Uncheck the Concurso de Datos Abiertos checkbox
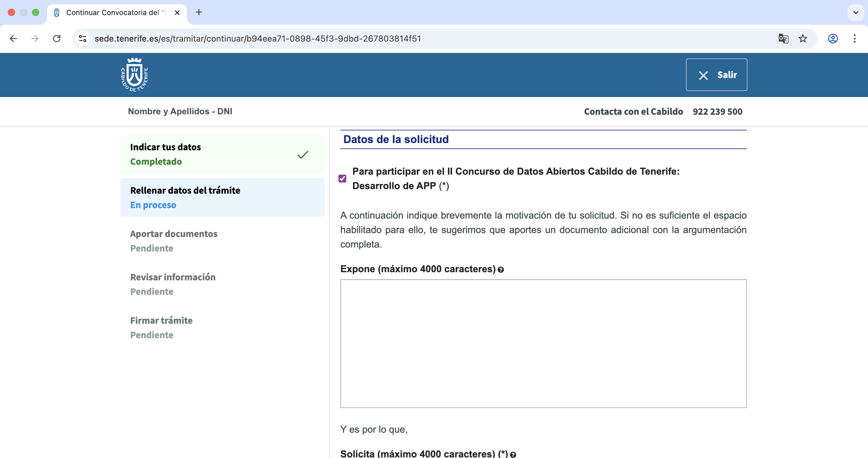Image resolution: width=868 pixels, height=458 pixels. coord(342,179)
